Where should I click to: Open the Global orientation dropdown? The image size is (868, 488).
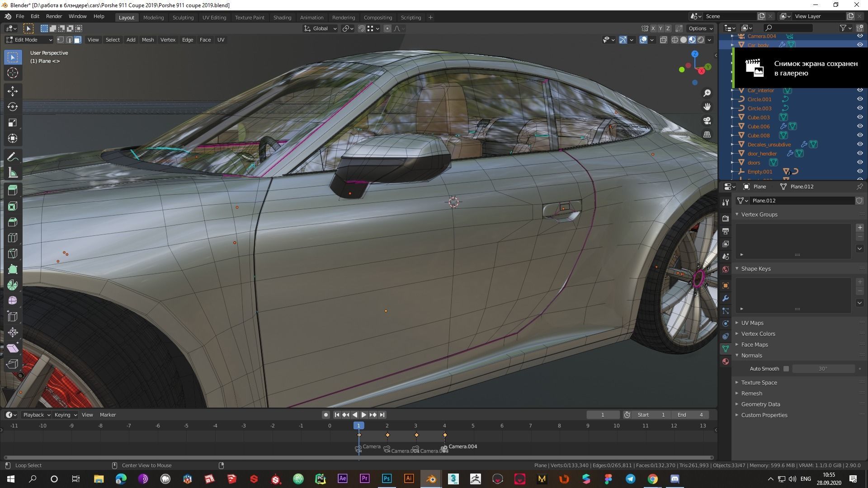coord(320,28)
